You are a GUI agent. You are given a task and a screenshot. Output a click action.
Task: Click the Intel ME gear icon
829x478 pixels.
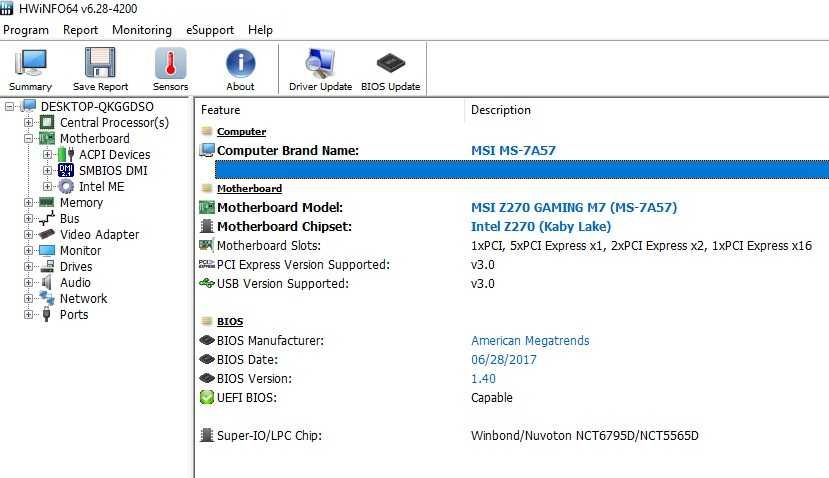[66, 186]
